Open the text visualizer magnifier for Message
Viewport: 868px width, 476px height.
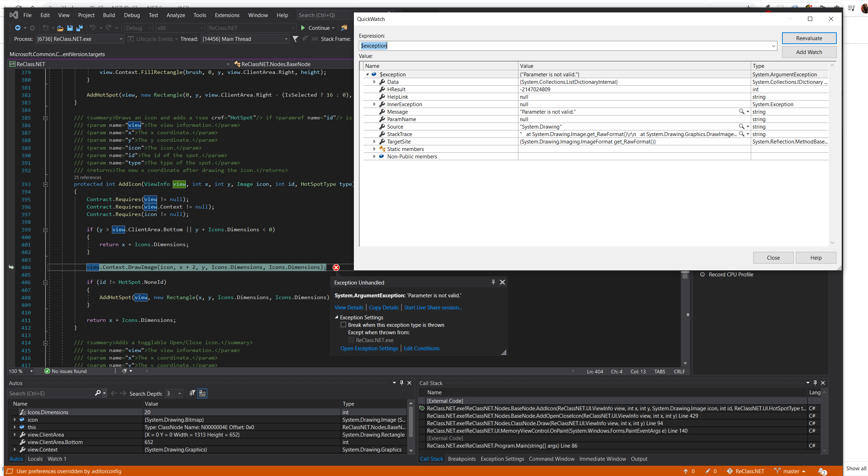coord(742,112)
